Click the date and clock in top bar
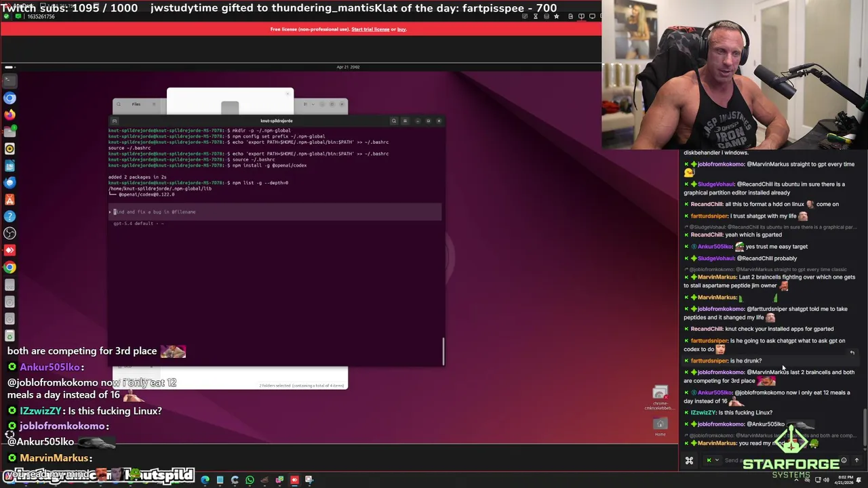The height and width of the screenshot is (488, 868). pos(348,67)
